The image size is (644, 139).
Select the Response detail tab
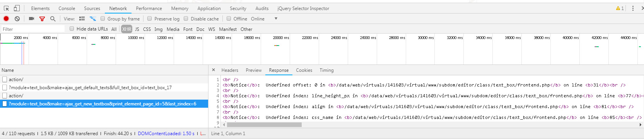pyautogui.click(x=279, y=70)
